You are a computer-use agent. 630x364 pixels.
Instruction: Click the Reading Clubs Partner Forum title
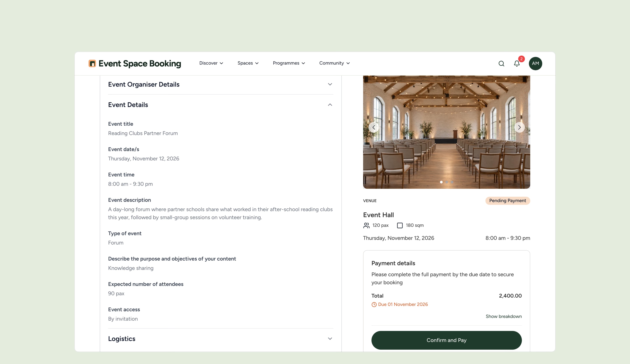click(x=143, y=133)
